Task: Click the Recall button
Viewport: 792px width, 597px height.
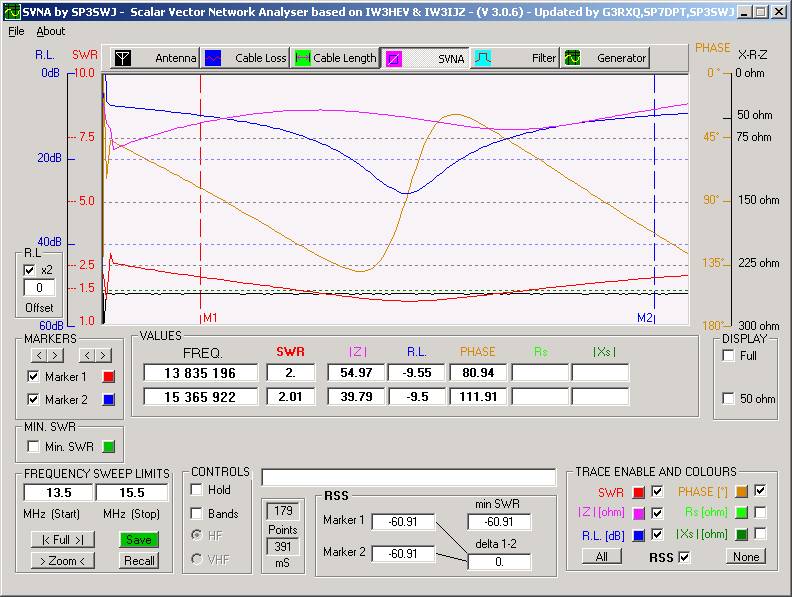Action: (x=139, y=560)
